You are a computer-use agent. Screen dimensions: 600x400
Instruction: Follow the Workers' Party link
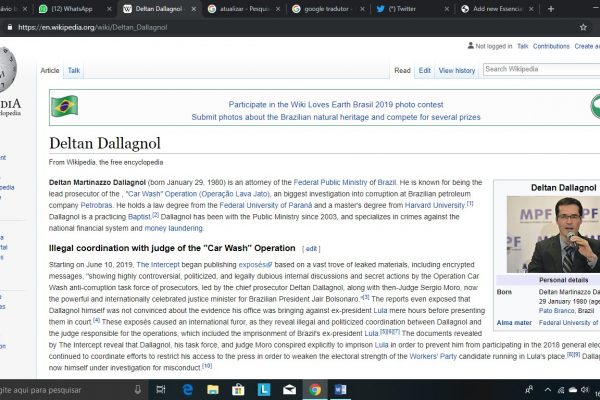click(433, 356)
